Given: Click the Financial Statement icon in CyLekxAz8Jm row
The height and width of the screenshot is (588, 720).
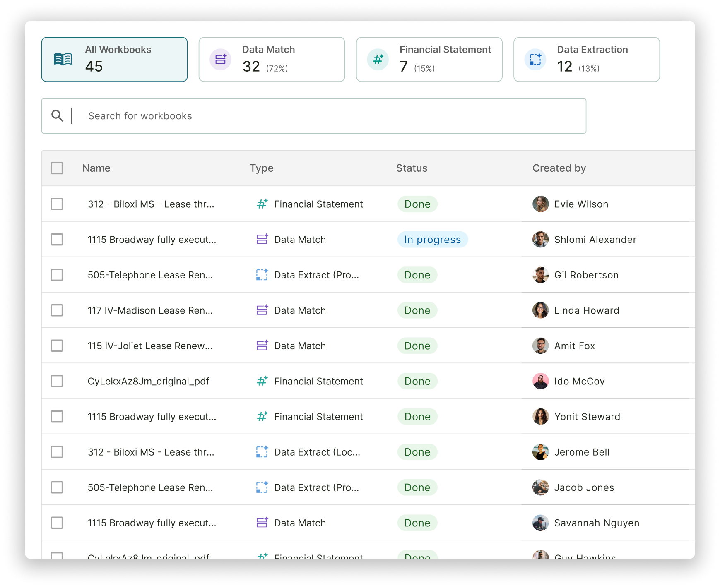Looking at the screenshot, I should tap(262, 381).
